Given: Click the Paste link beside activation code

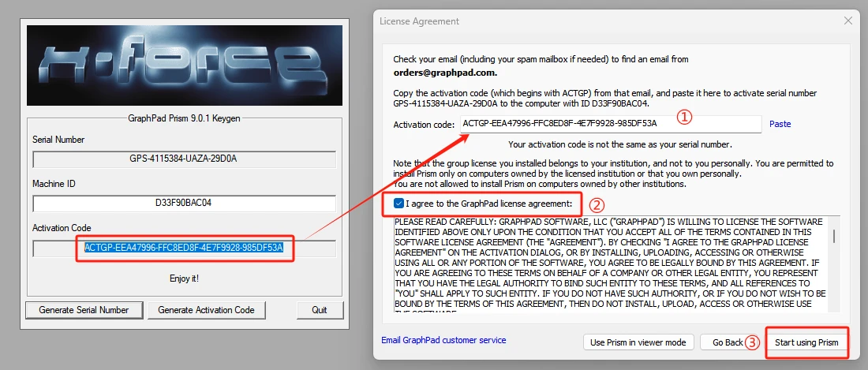Looking at the screenshot, I should click(780, 124).
